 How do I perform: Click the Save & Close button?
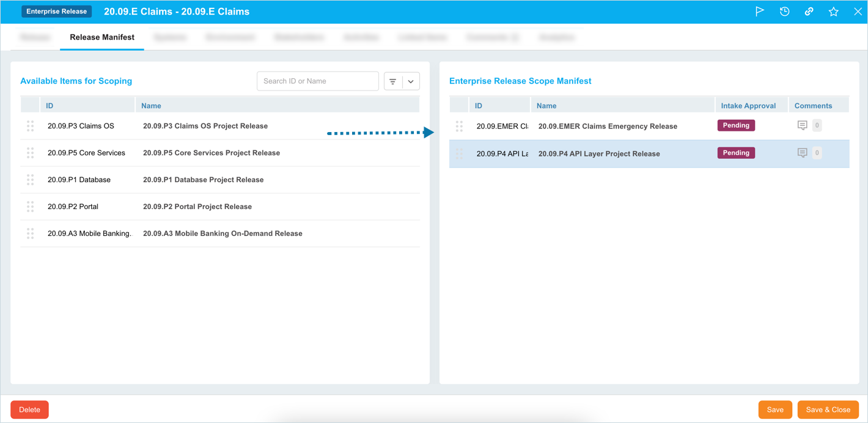[828, 410]
